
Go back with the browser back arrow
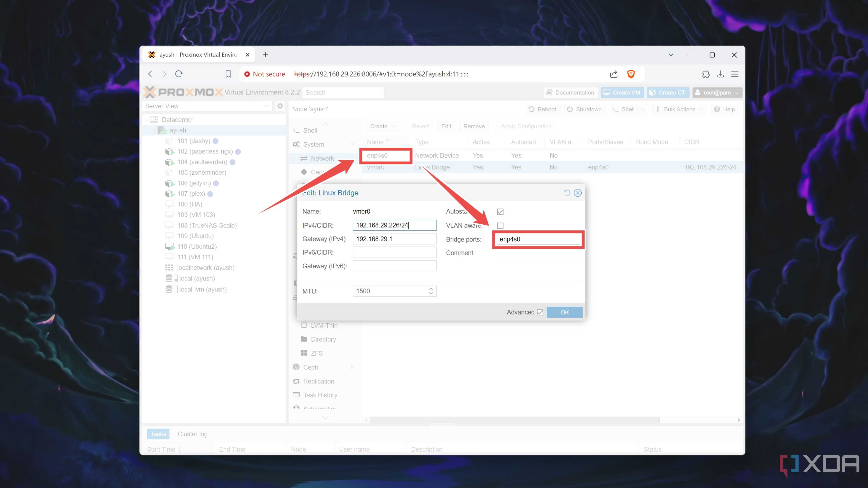pos(150,74)
